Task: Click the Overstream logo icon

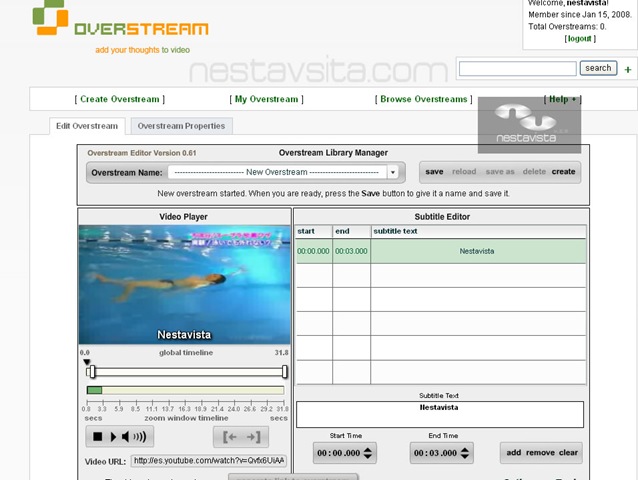Action: (x=50, y=18)
